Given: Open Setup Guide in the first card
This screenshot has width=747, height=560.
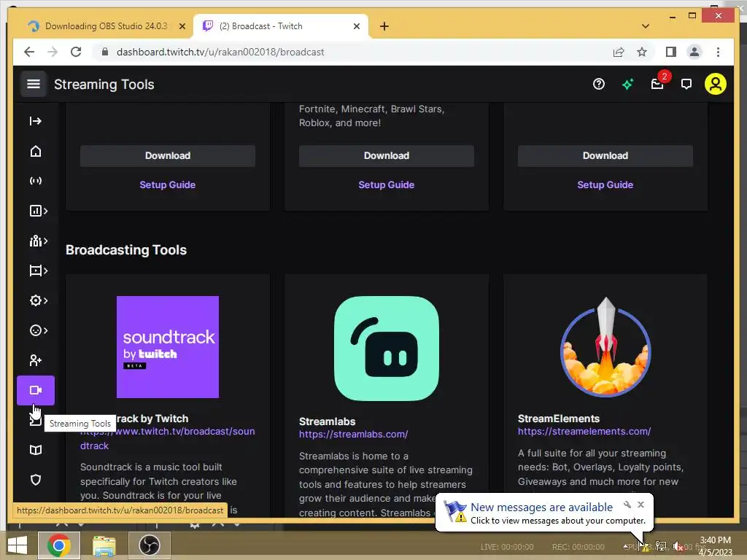Looking at the screenshot, I should 168,184.
